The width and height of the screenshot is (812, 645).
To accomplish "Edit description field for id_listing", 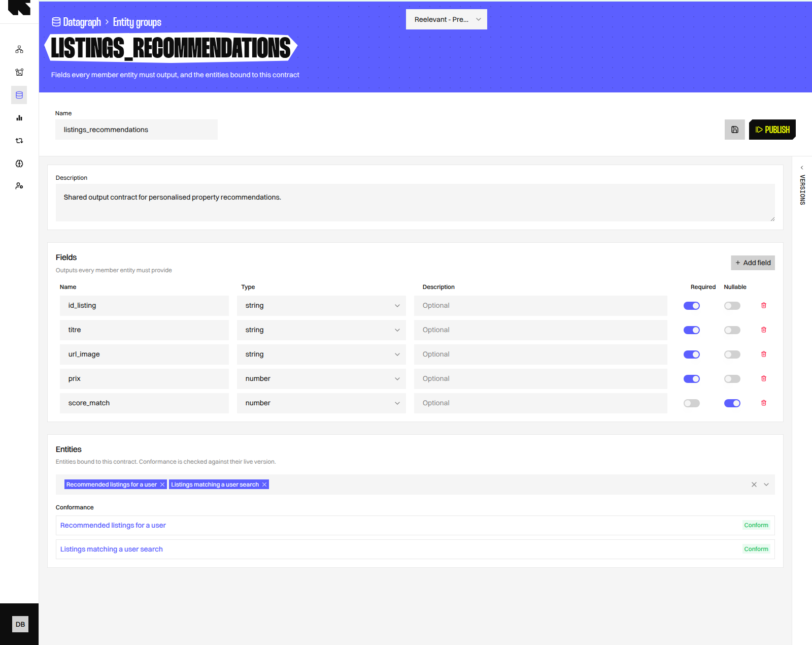I will click(x=540, y=306).
